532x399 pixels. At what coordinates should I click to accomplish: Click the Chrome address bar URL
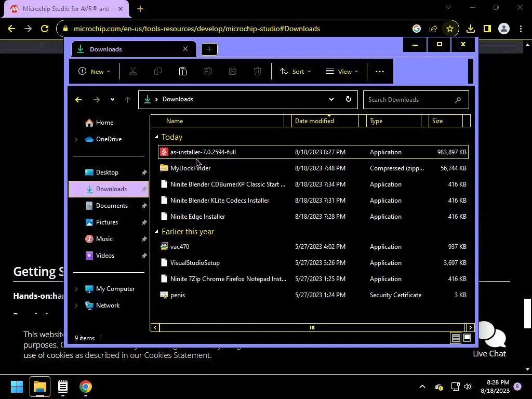click(197, 29)
